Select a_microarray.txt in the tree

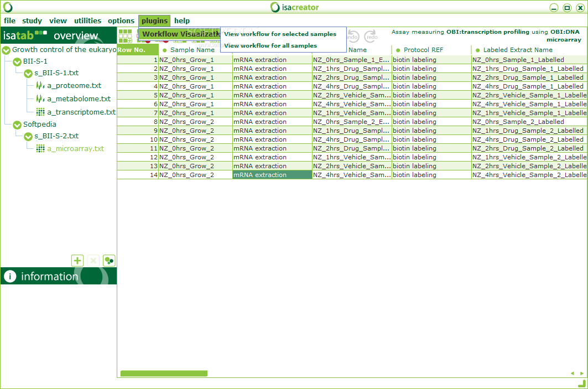(x=75, y=148)
